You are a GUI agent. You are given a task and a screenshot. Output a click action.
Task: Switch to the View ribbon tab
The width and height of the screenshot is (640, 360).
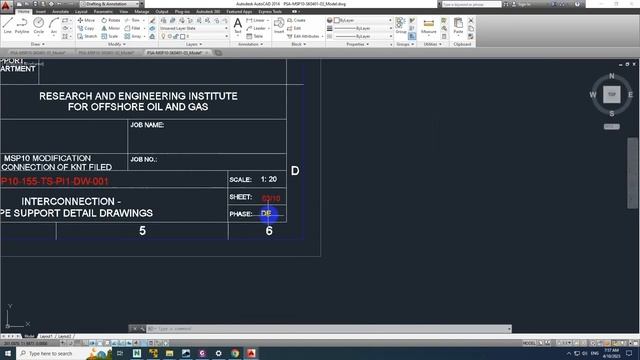click(x=124, y=11)
